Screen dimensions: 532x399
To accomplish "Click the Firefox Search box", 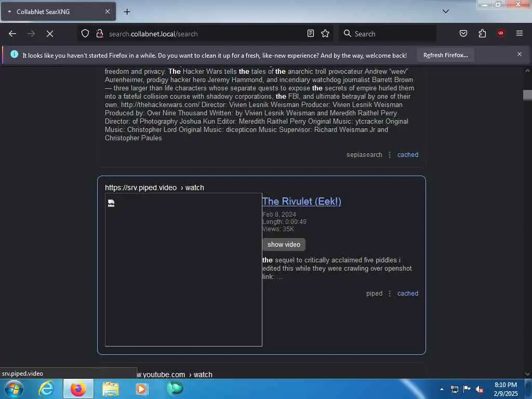I will (x=388, y=34).
